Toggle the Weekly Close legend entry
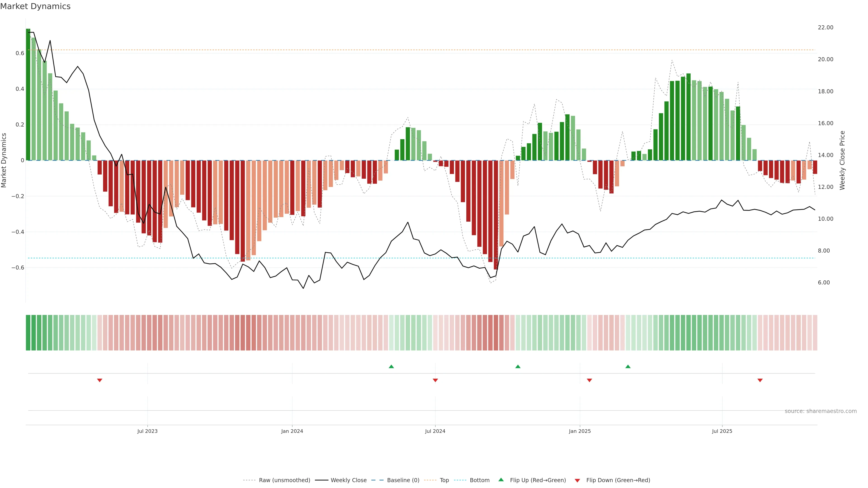This screenshot has width=868, height=488. click(x=348, y=480)
